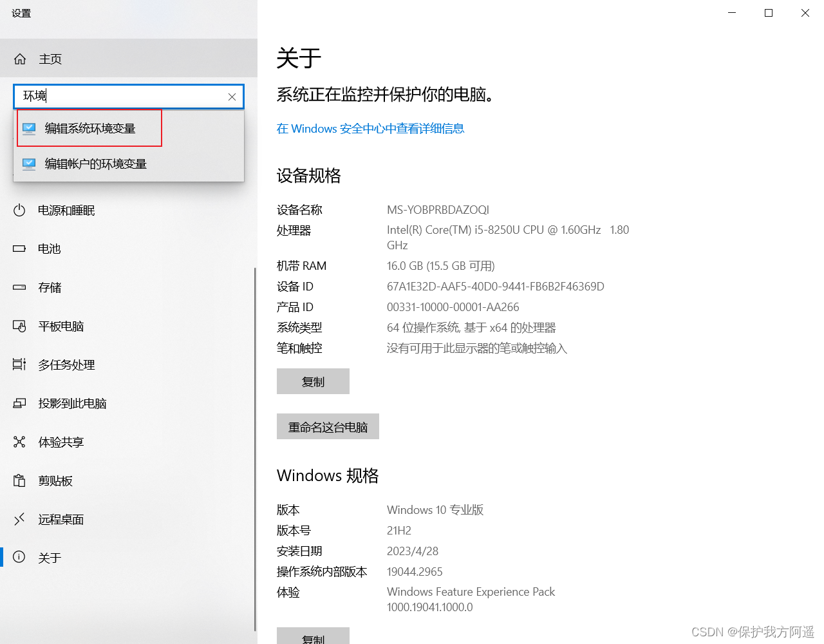
Task: Open 存储 settings page
Action: tap(127, 287)
